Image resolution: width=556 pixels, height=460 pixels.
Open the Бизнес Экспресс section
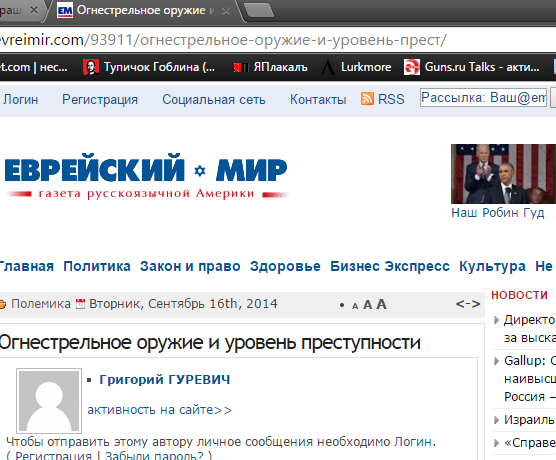[x=390, y=266]
